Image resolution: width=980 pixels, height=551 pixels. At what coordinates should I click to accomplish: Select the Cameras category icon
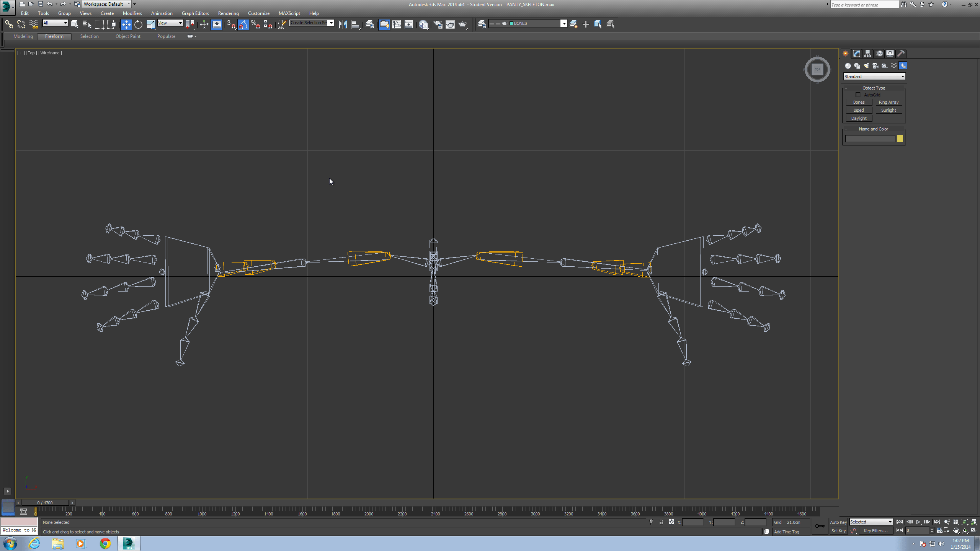875,66
